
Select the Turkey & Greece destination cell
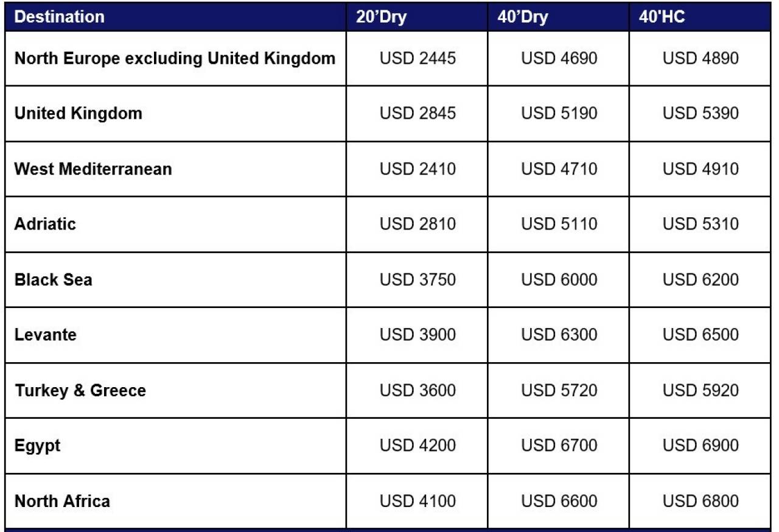point(175,390)
